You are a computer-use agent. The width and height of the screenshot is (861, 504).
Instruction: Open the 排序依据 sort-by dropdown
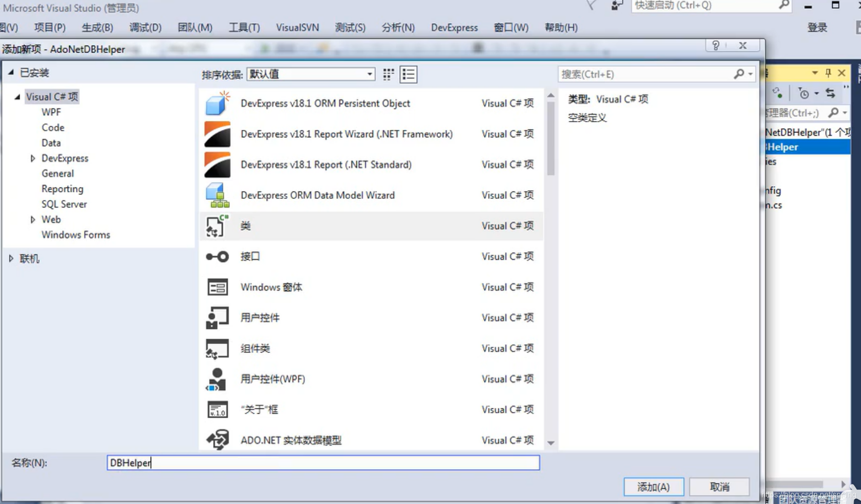(311, 74)
